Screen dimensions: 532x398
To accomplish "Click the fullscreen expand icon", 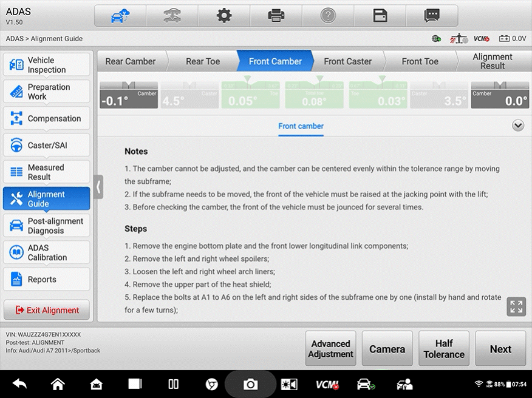I will [516, 307].
